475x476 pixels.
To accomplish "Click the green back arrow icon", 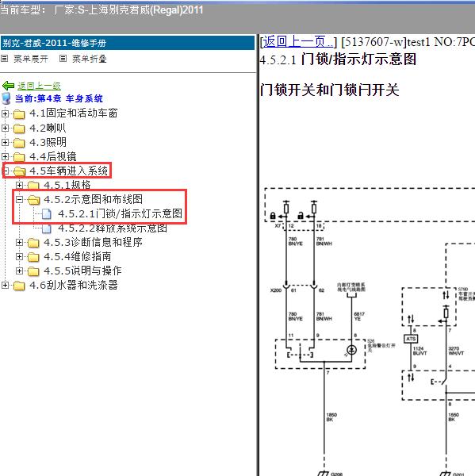I will [x=8, y=86].
